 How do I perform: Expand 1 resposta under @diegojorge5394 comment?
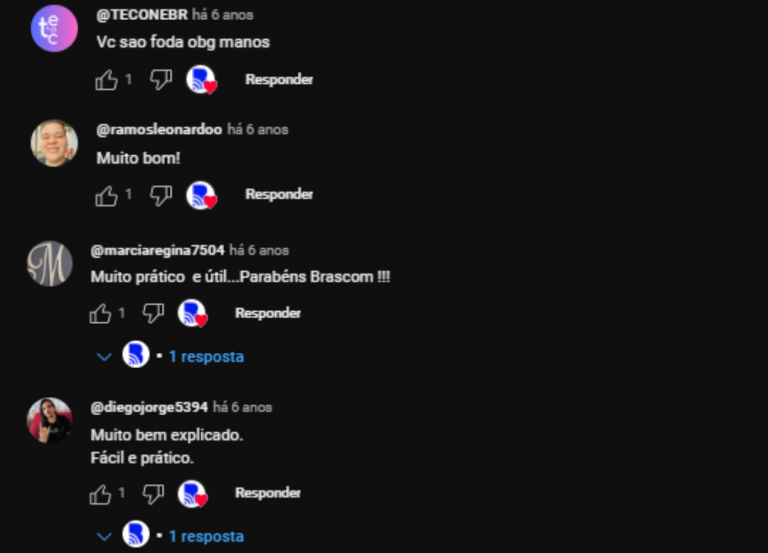coord(206,536)
